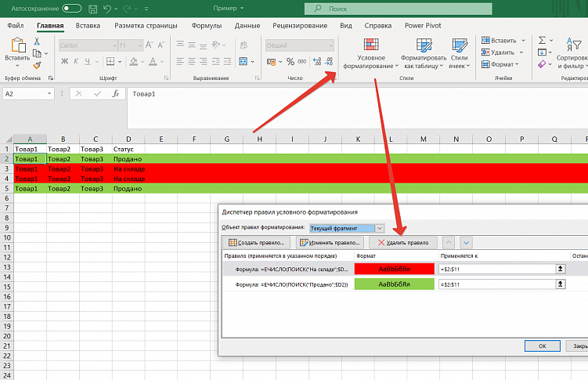Click the Вставить paste icon

[17, 50]
